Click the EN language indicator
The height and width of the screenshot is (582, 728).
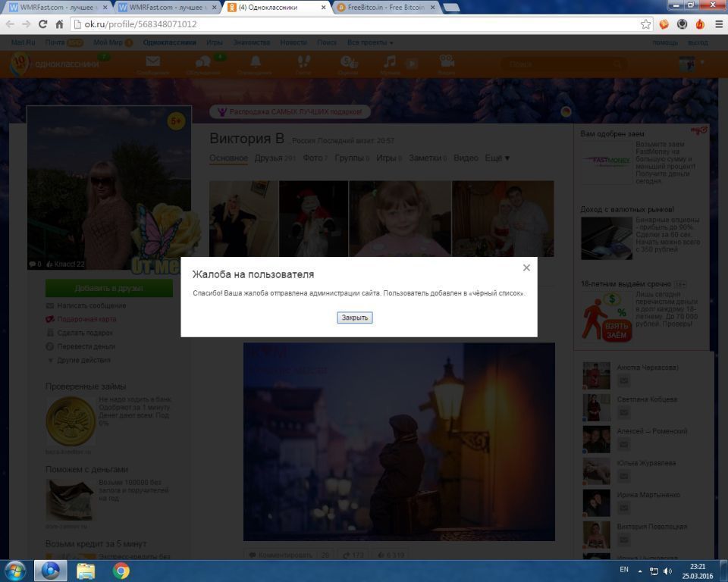[624, 570]
